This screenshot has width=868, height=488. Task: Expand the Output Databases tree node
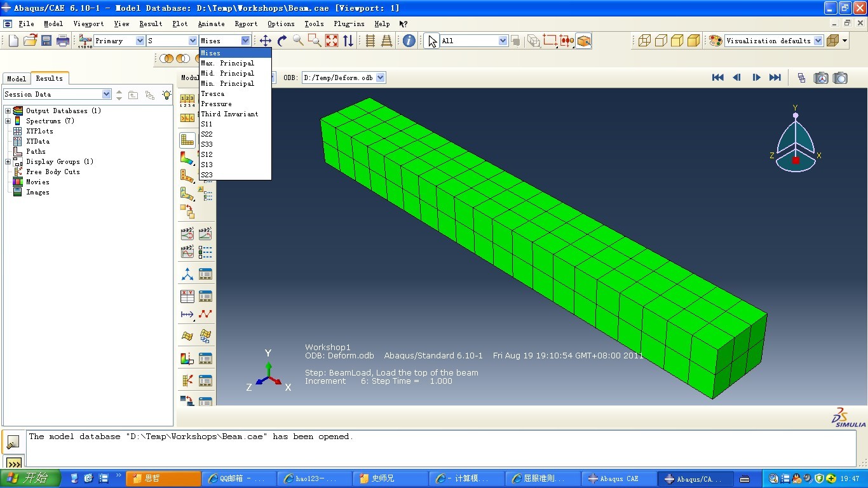click(x=8, y=111)
